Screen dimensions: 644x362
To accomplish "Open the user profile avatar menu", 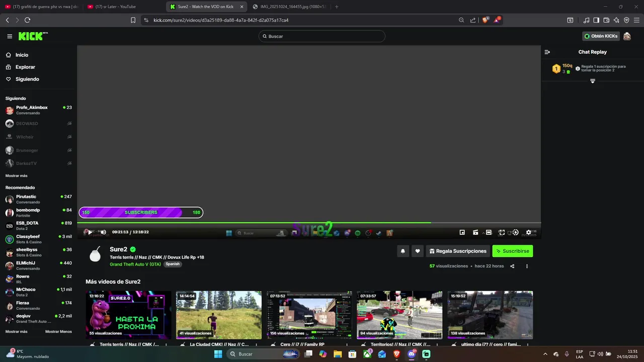I will pos(627,36).
